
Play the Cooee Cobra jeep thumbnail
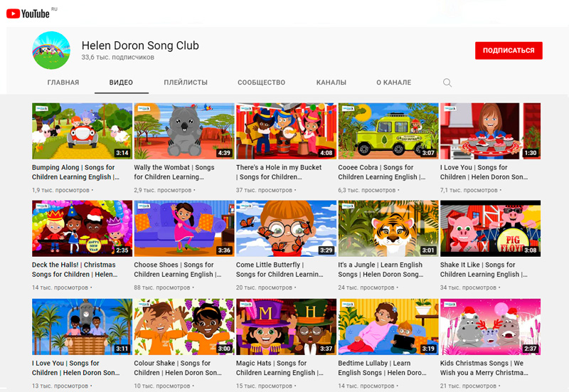[x=388, y=131]
